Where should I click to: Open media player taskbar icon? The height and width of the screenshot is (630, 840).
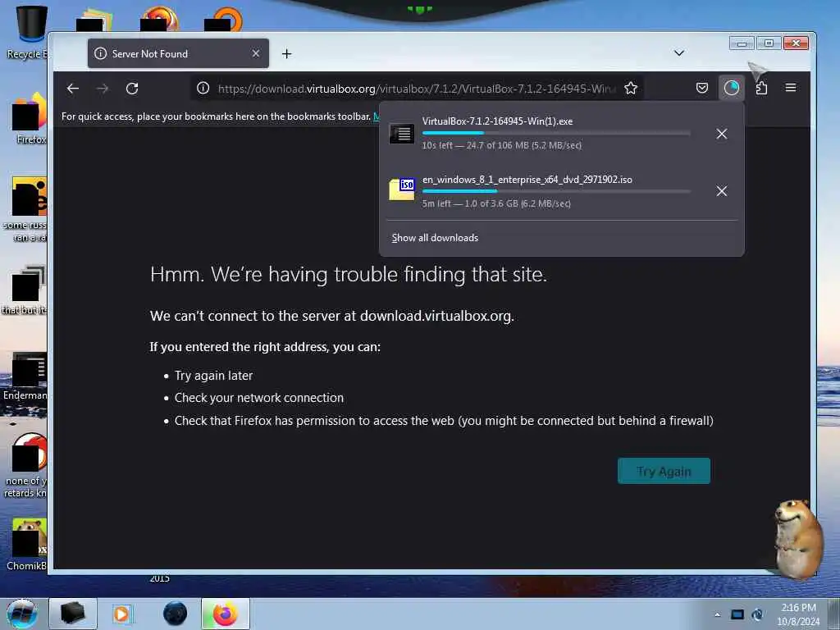[121, 614]
